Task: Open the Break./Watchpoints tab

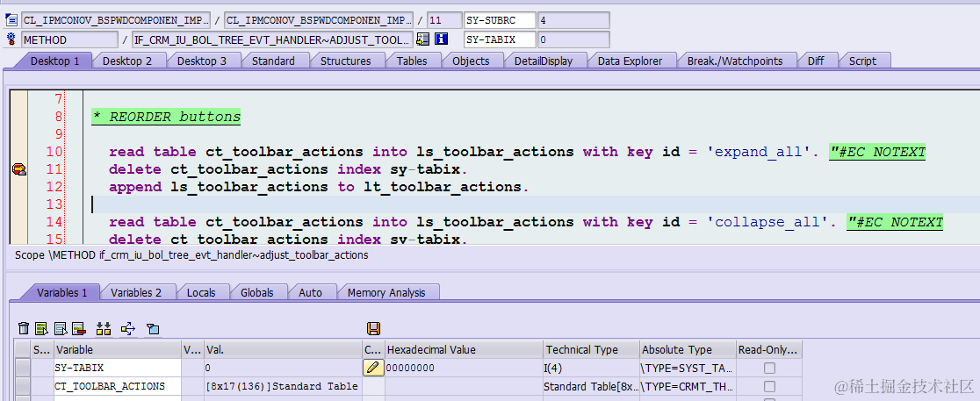Action: [x=735, y=61]
